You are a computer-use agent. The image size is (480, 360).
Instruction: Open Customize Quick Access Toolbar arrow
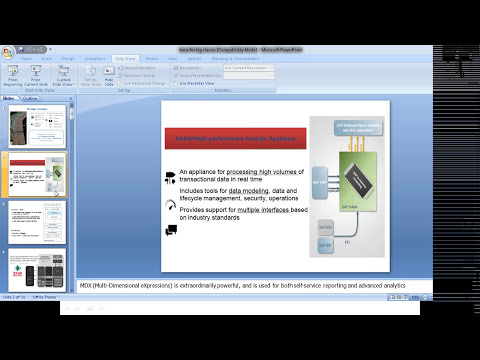[50, 49]
